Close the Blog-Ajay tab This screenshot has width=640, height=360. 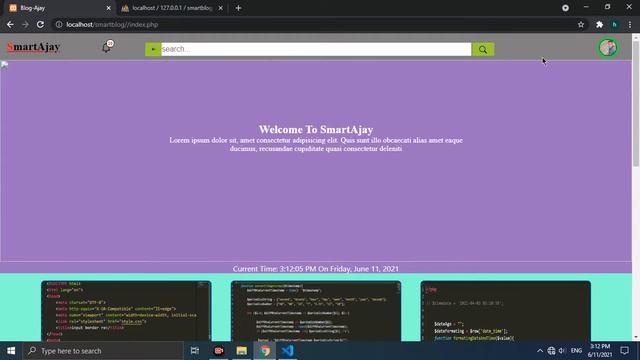[x=109, y=8]
